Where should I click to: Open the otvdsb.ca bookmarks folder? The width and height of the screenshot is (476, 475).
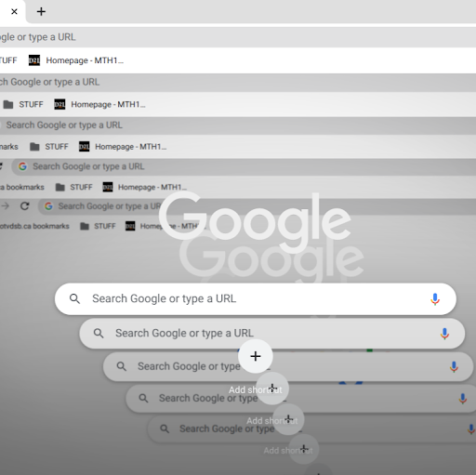pyautogui.click(x=34, y=226)
